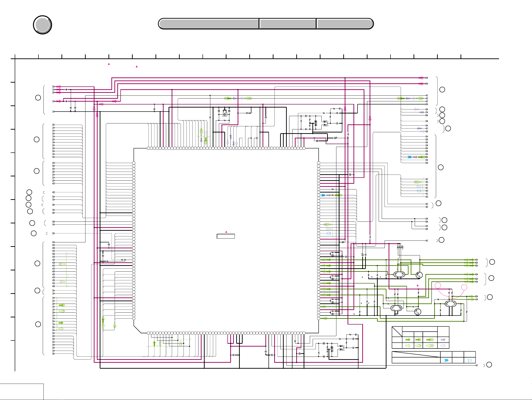Click the outlined blue chevron in lower legend

[470, 360]
